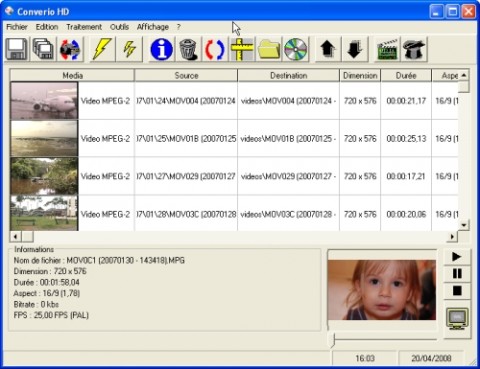Click the CD disc icon
480x369 pixels.
coord(296,49)
